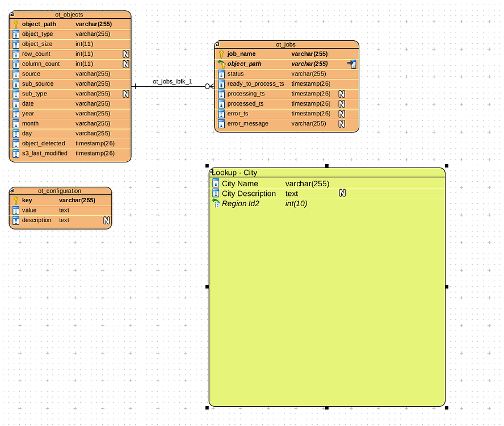Click the right-middle resize handle of Lookup - City
The image size is (504, 426).
tap(447, 287)
